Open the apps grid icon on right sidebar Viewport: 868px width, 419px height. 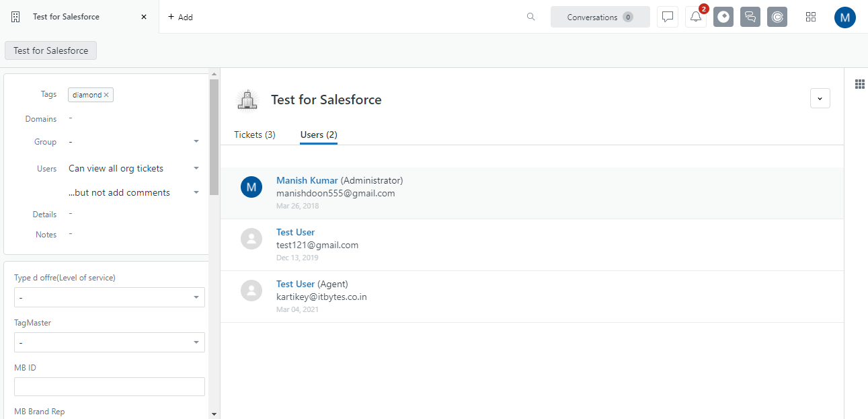(859, 84)
